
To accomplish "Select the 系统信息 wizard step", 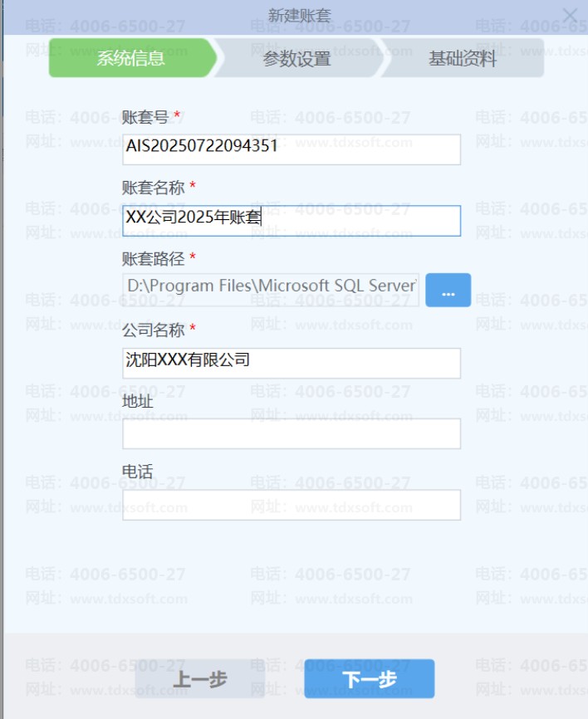I will coord(133,58).
